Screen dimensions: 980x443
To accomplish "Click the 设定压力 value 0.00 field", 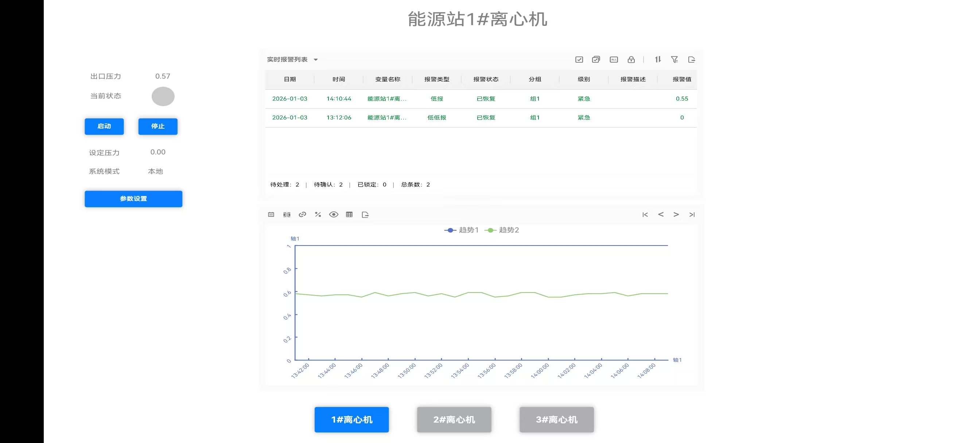I will click(x=157, y=152).
